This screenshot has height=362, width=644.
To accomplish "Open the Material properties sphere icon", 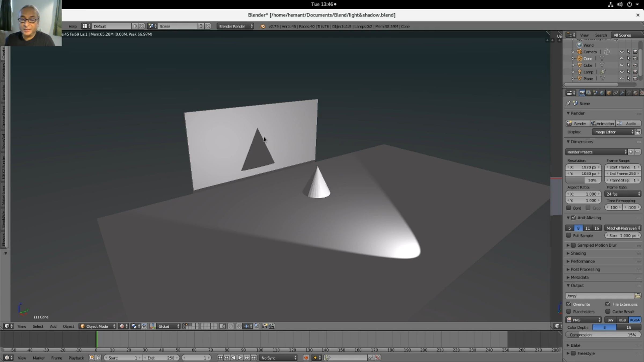I will tap(635, 93).
